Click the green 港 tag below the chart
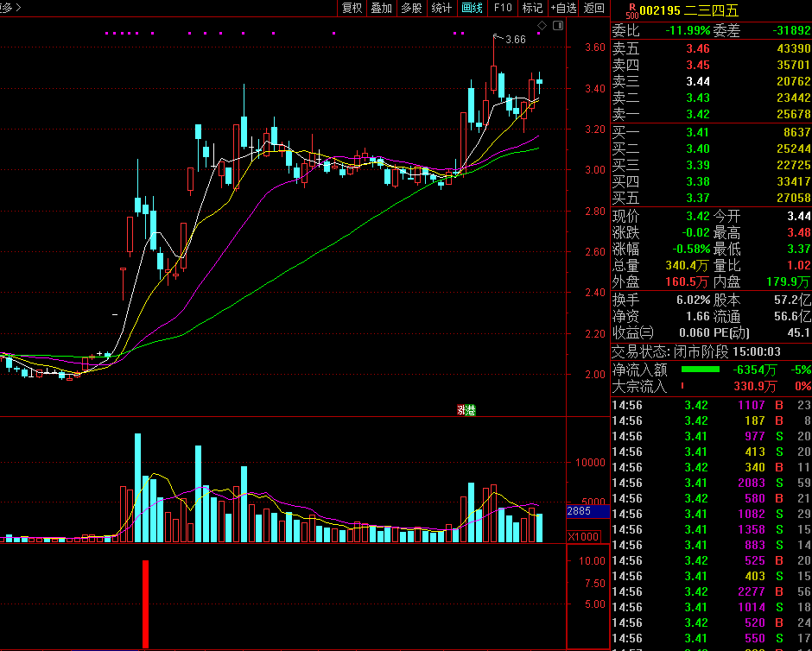812x651 pixels. [x=471, y=410]
